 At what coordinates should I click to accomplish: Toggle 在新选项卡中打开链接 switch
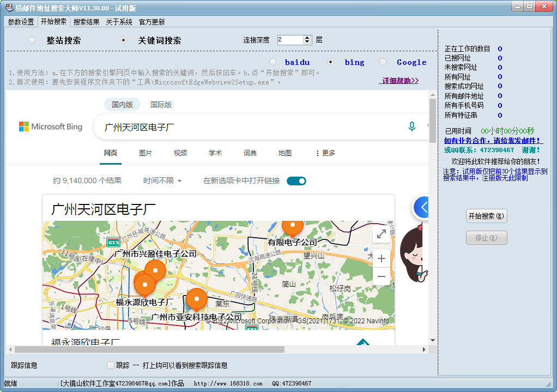tap(296, 181)
